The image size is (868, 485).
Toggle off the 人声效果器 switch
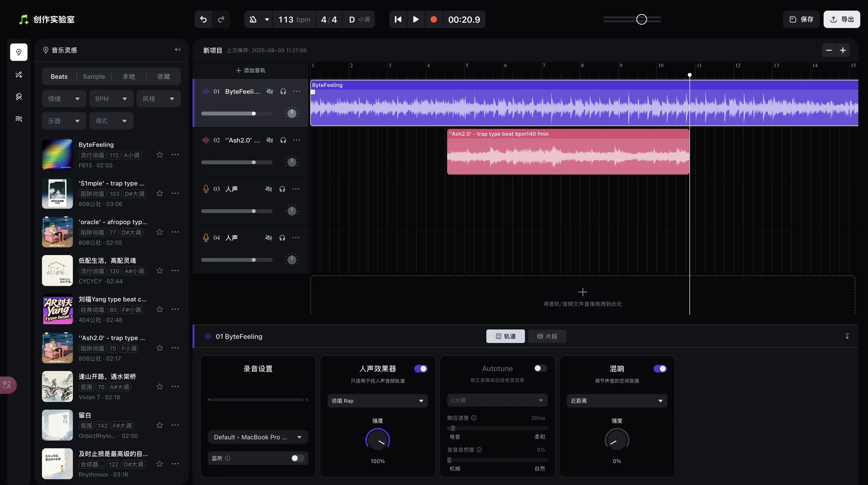[x=421, y=369]
